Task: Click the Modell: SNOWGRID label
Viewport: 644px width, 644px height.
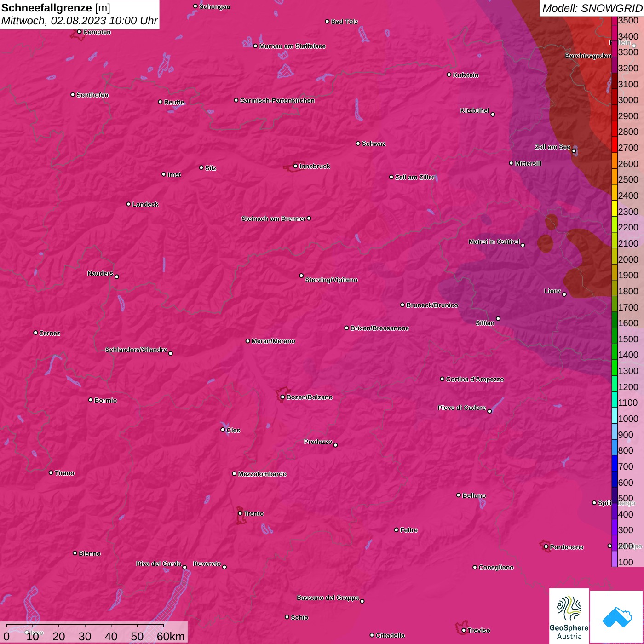Action: [x=592, y=8]
